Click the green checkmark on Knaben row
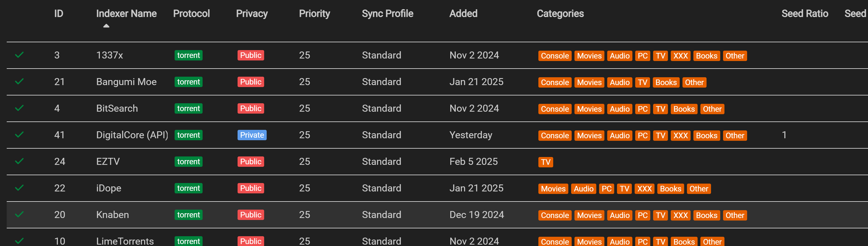The height and width of the screenshot is (246, 868). point(19,215)
